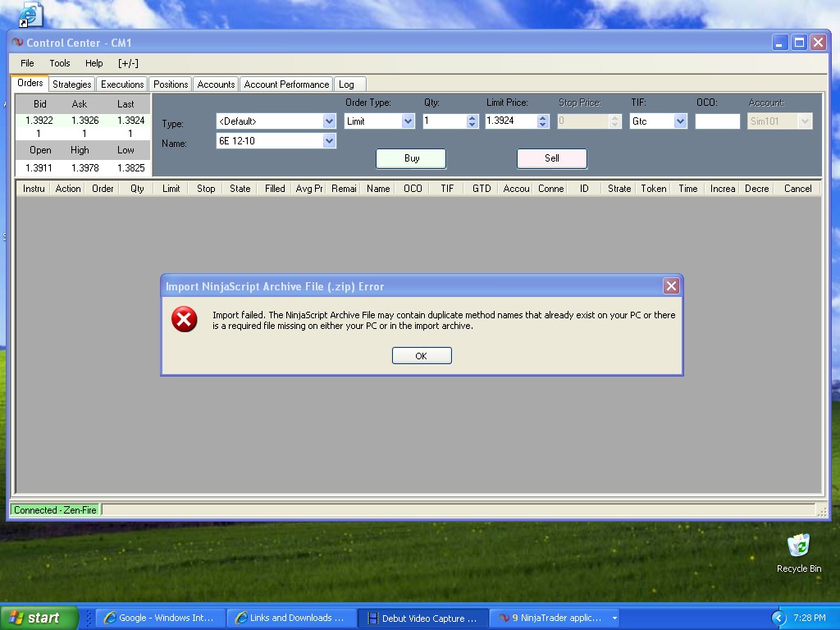Click the OCO input field
Image resolution: width=840 pixels, height=630 pixels.
pos(717,121)
